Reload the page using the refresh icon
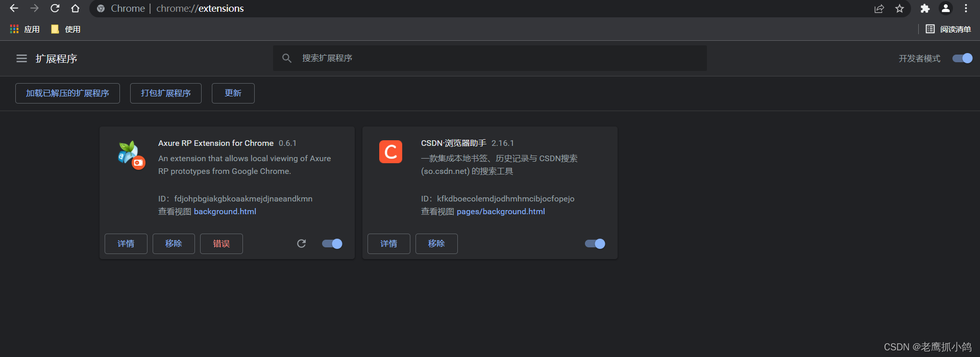The width and height of the screenshot is (980, 357). [x=55, y=8]
